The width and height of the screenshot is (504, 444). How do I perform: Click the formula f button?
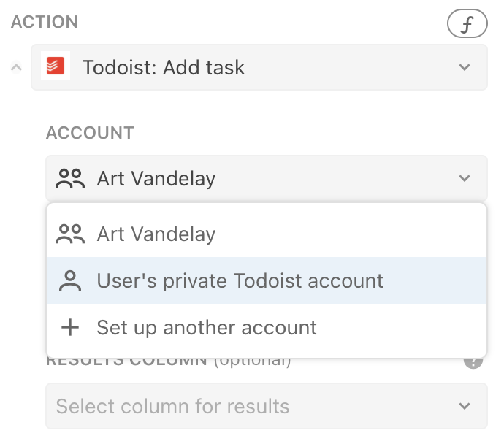466,25
